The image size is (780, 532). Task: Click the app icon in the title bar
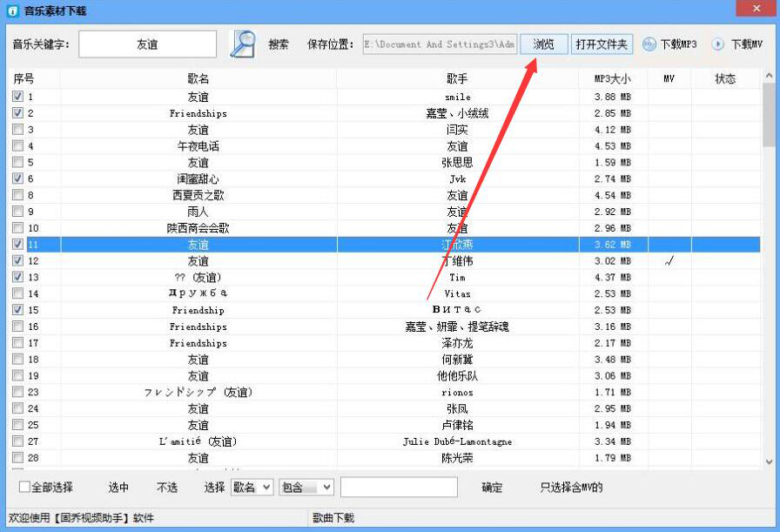tap(13, 10)
